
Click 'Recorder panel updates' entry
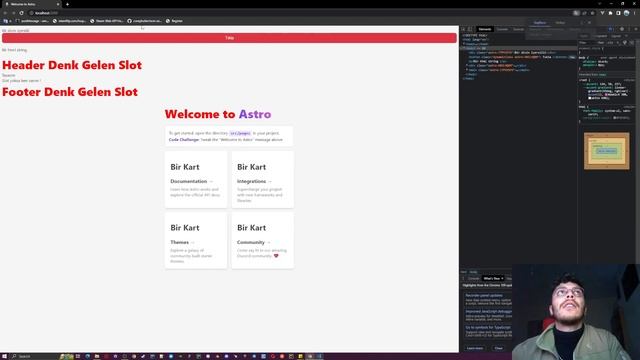pos(484,295)
